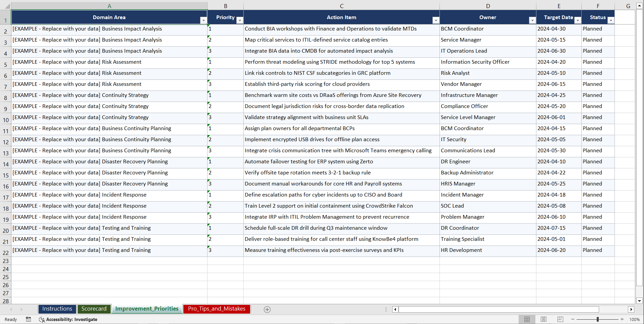Open the Scorecard sheet tab
644x324 pixels.
tap(94, 309)
